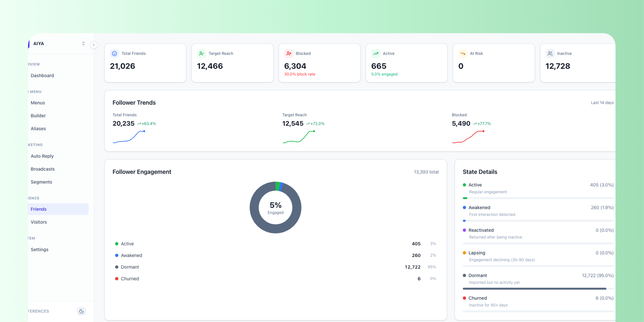Click the Inactive users icon

point(550,53)
